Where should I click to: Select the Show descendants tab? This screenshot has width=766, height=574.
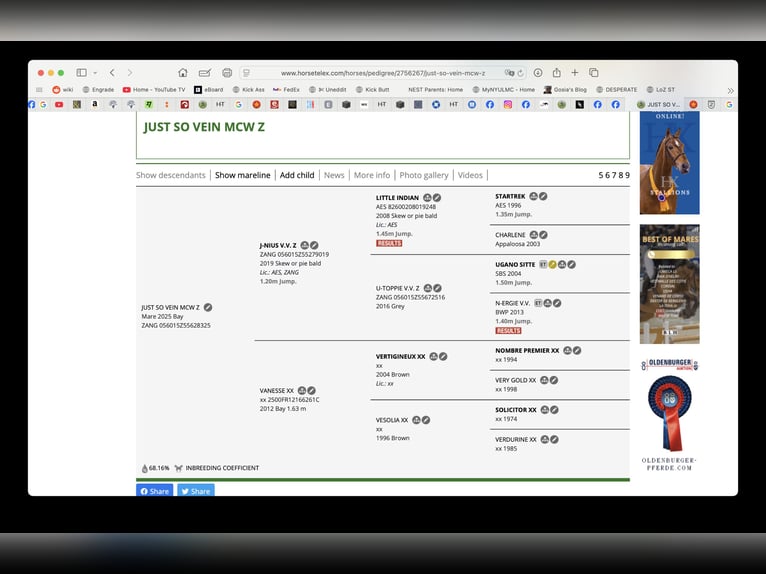171,175
